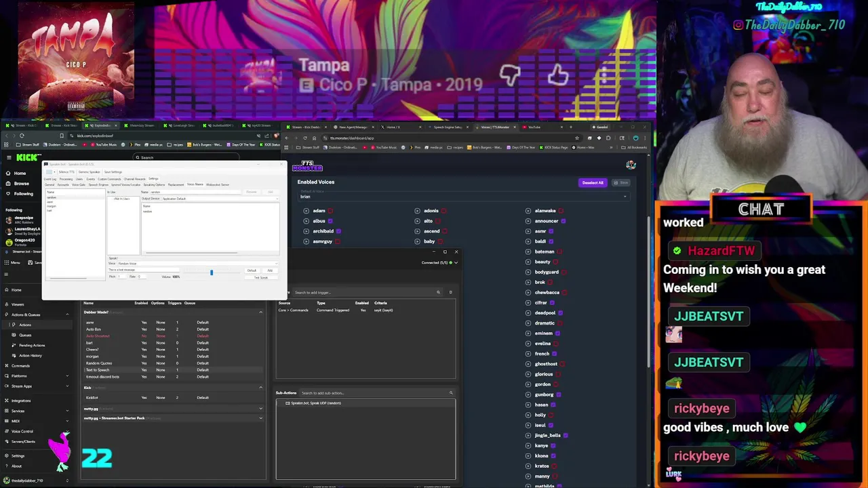Disable the archibald voice checkbox

(338, 231)
